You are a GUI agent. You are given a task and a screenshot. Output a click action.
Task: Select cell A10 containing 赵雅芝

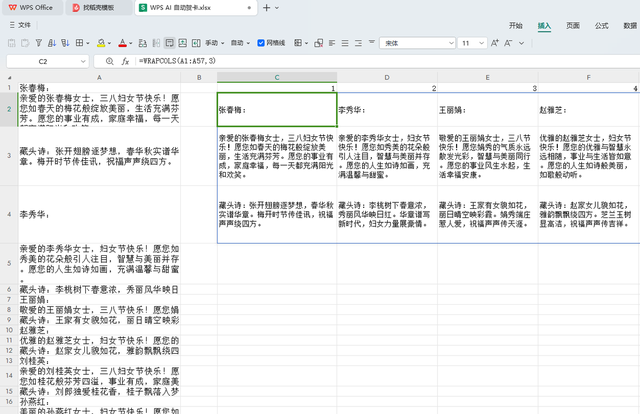(99, 330)
